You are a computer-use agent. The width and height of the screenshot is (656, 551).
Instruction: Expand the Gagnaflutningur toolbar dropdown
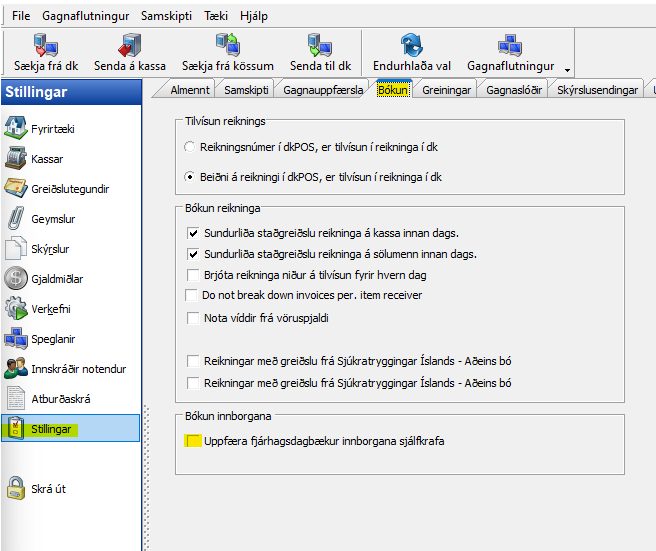pos(510,52)
